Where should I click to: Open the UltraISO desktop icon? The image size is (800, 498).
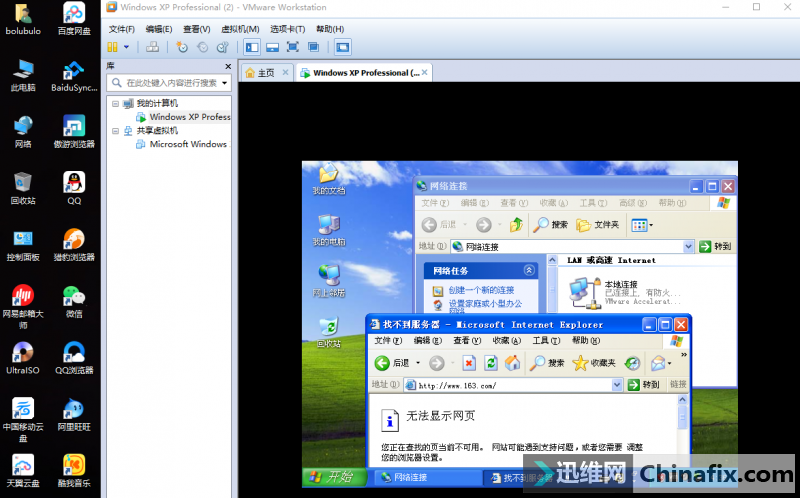click(22, 358)
